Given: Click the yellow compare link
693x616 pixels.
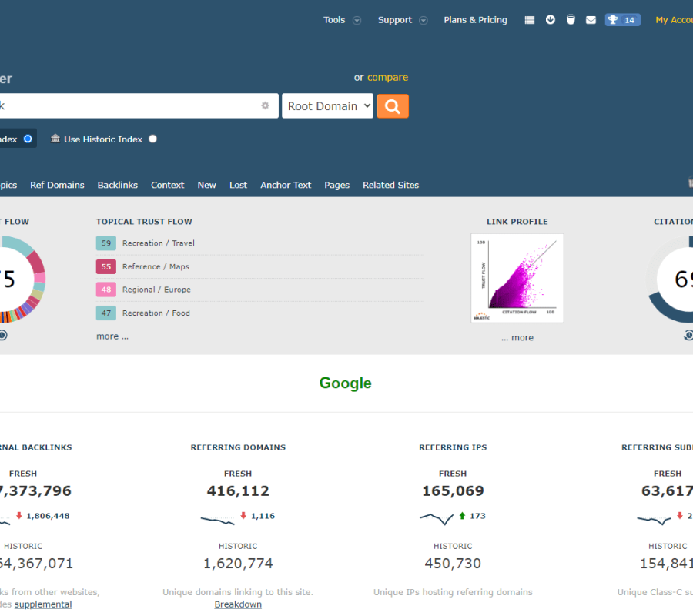Looking at the screenshot, I should [x=387, y=77].
